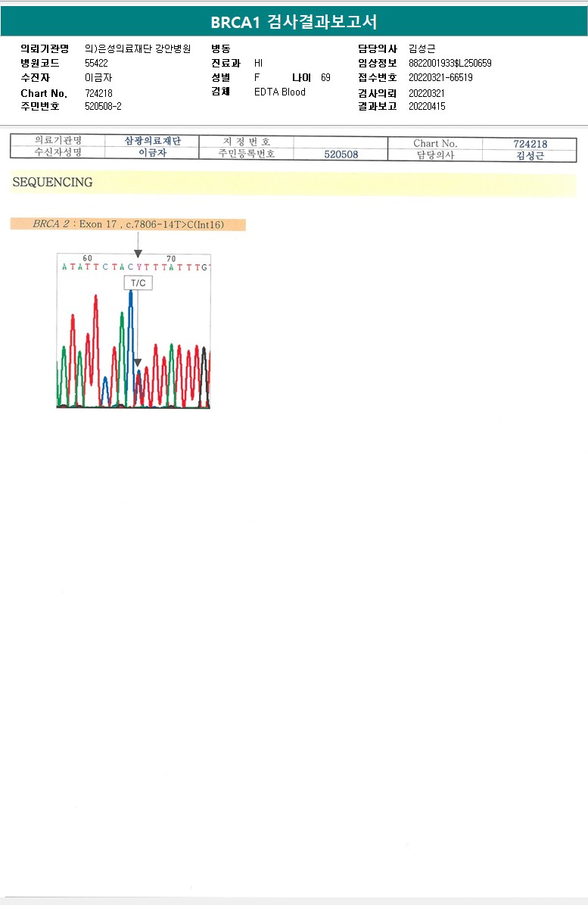Select the 나이 value 69
This screenshot has height=905, width=588.
tap(325, 77)
